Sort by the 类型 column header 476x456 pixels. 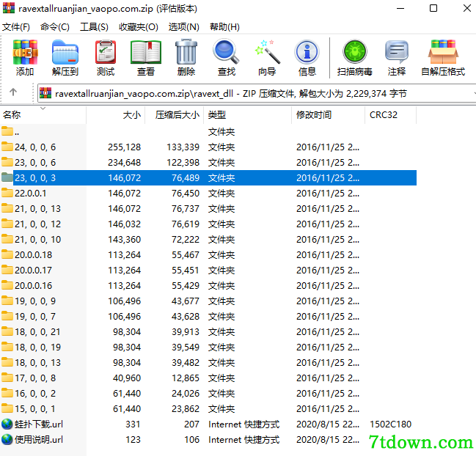(x=247, y=115)
